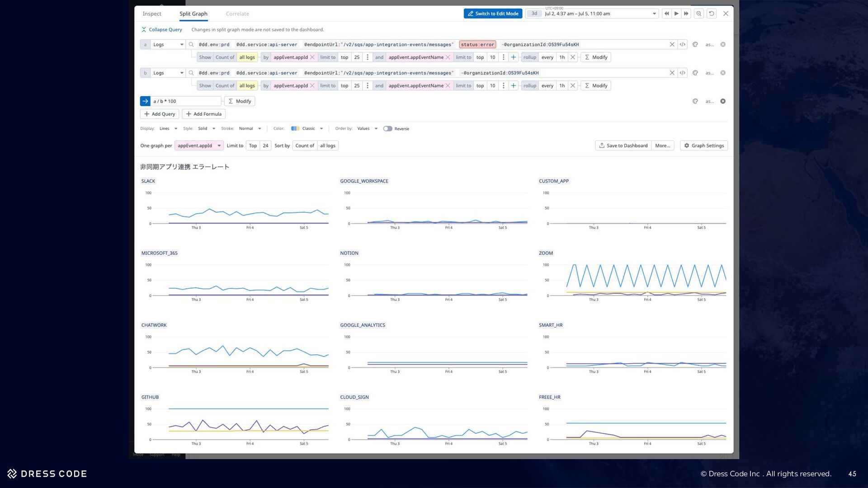The width and height of the screenshot is (868, 488).
Task: Click the SLACK graph title
Action: point(148,181)
